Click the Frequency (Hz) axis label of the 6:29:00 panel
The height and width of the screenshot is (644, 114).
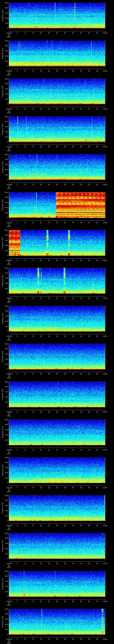click(x=3, y=16)
